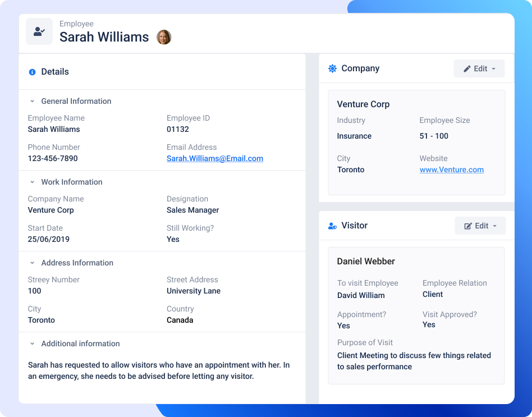Screen dimensions: 532x417
Task: Click the Company gear icon
Action: coord(332,68)
